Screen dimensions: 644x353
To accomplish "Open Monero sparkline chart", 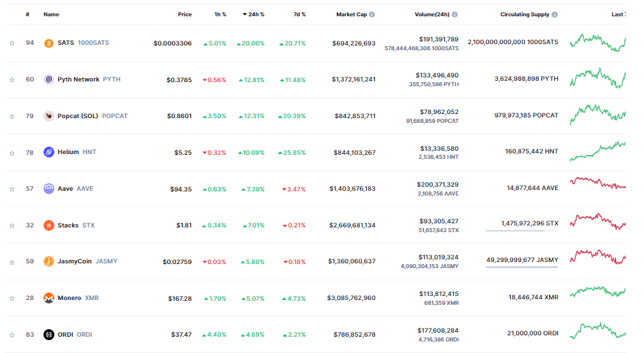I will coord(598,292).
